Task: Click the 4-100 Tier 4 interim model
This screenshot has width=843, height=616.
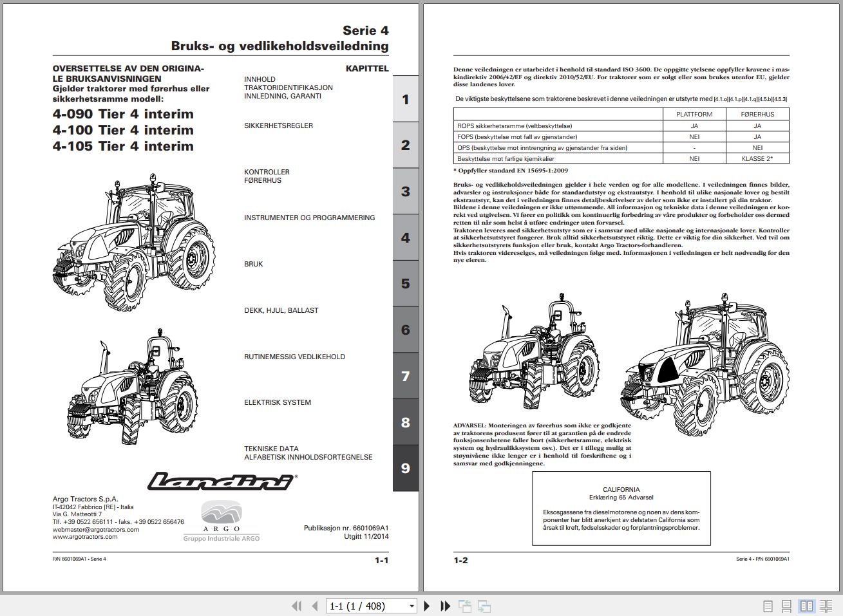Action: pos(123,130)
